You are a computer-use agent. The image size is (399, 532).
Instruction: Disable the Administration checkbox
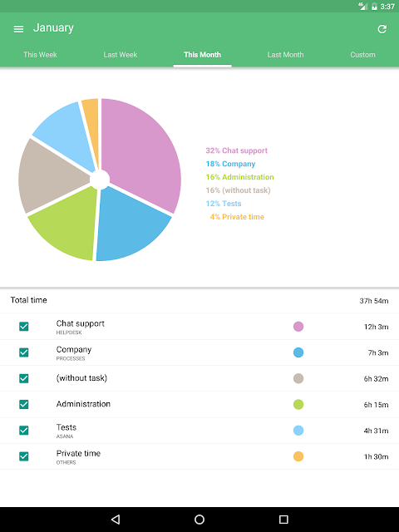[24, 405]
